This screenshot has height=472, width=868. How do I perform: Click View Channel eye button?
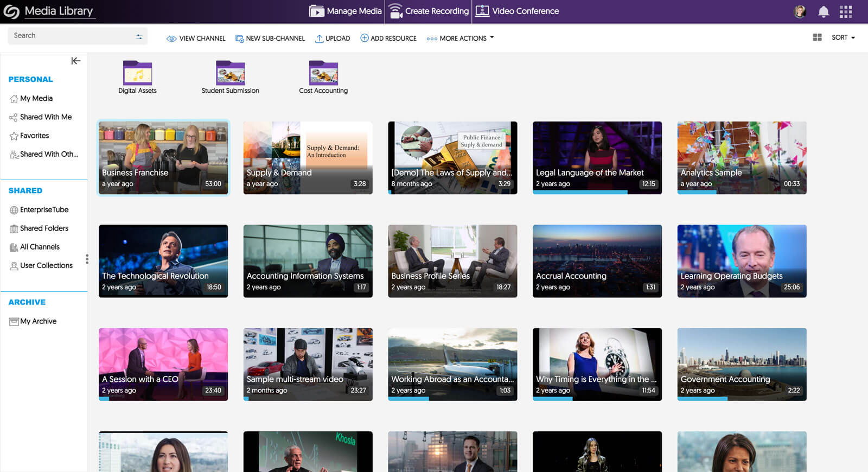pyautogui.click(x=196, y=39)
